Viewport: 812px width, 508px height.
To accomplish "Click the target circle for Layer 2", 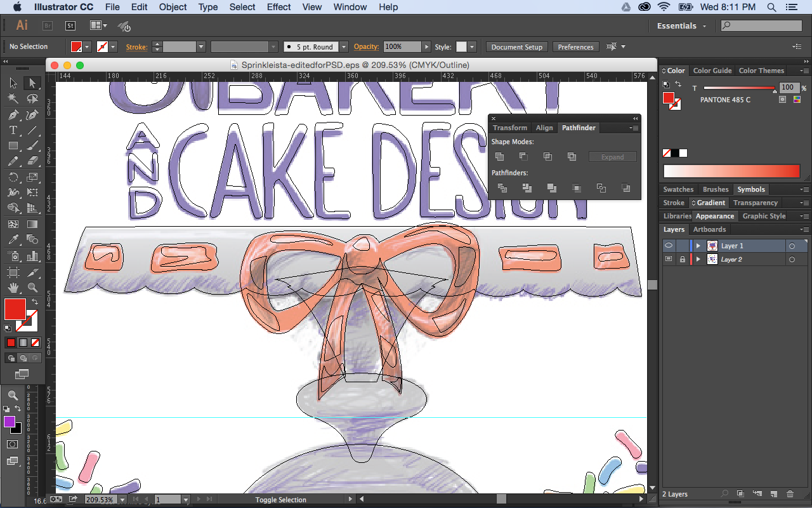I will pos(792,260).
